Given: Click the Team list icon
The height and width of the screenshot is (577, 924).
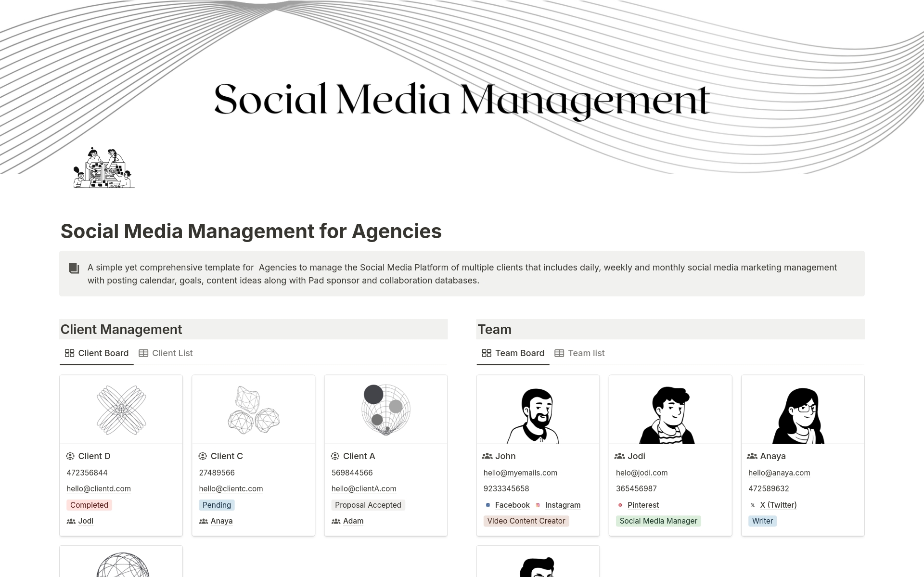Looking at the screenshot, I should 559,352.
